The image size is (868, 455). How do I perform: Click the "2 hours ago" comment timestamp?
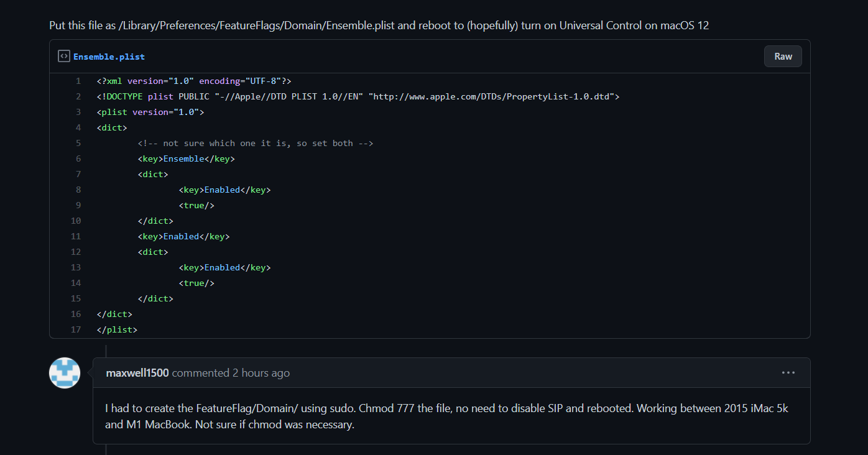(261, 373)
